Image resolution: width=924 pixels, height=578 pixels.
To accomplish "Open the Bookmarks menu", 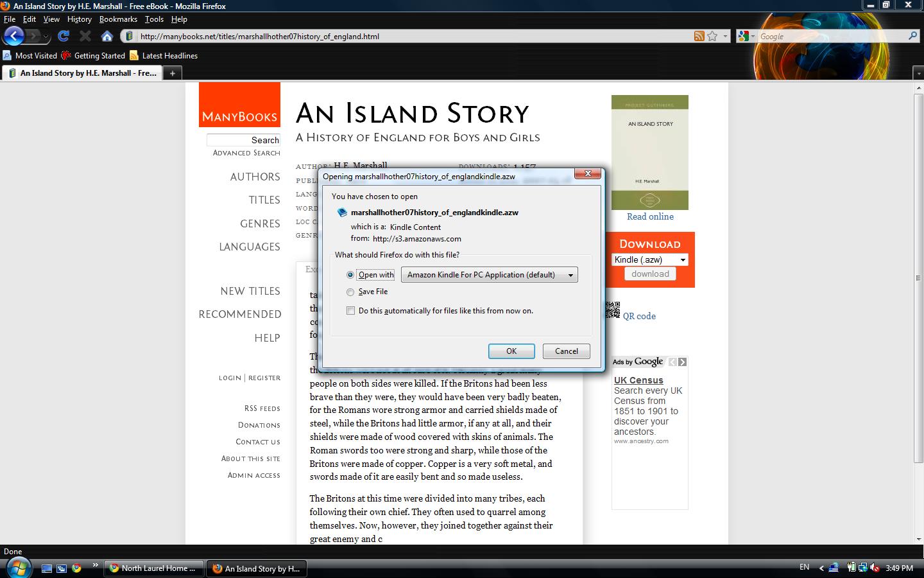I will (x=118, y=19).
